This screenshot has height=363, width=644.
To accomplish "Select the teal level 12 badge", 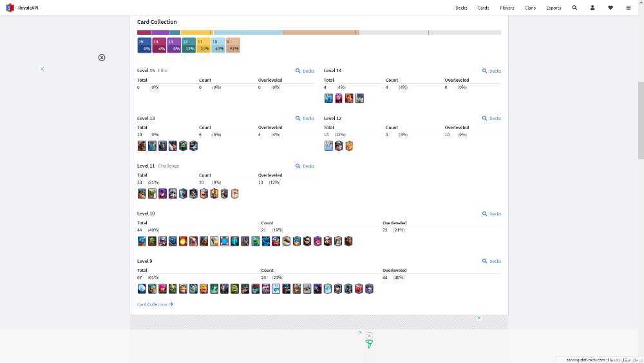I will tap(189, 45).
